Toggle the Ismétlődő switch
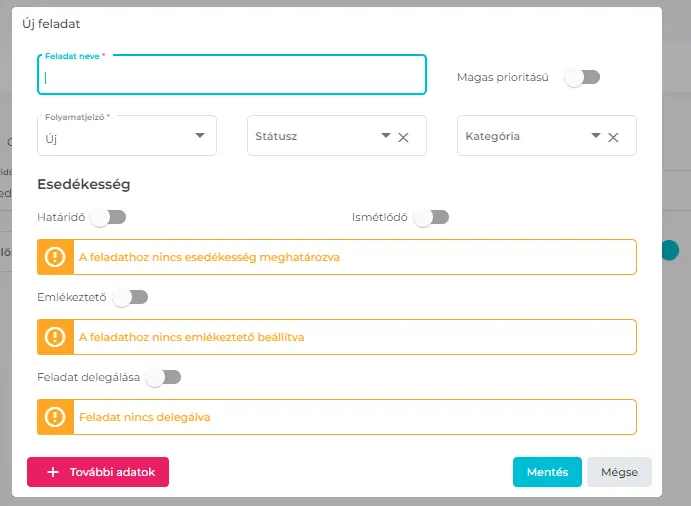This screenshot has height=506, width=691. 431,217
